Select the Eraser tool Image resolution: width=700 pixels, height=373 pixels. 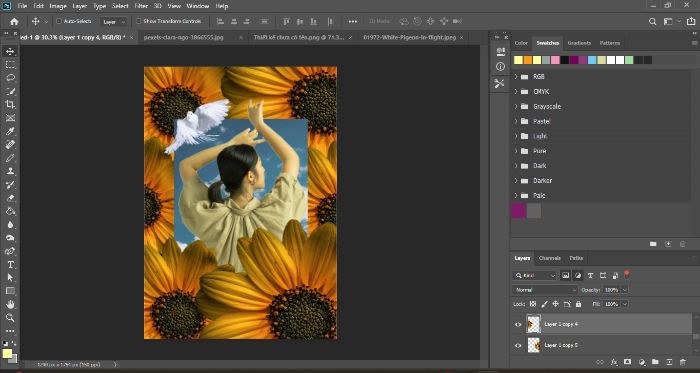click(10, 198)
